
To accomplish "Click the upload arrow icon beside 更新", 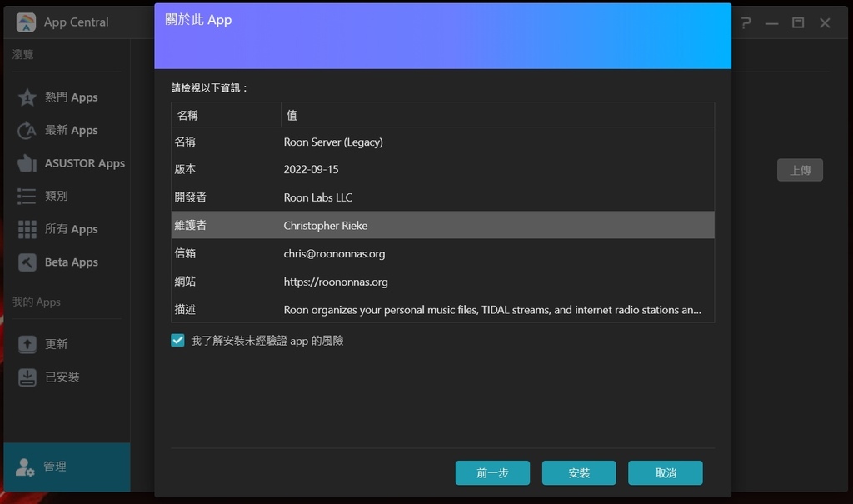I will tap(27, 344).
